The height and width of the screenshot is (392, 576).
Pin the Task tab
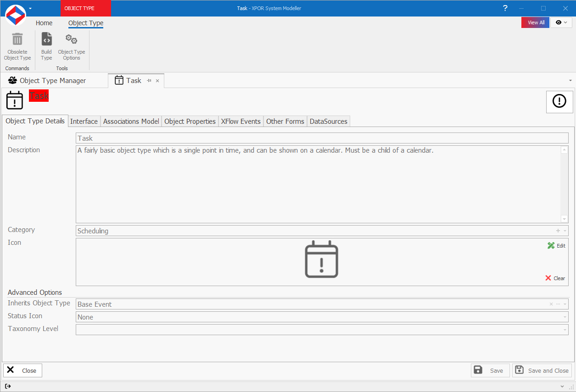[149, 80]
